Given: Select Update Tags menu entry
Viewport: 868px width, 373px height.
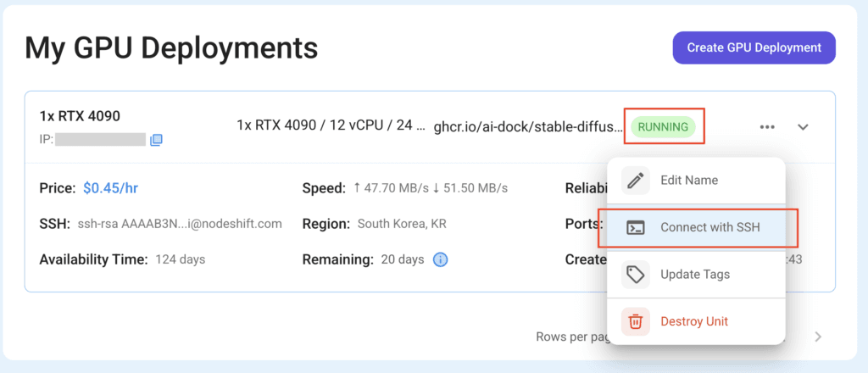Looking at the screenshot, I should [x=697, y=275].
